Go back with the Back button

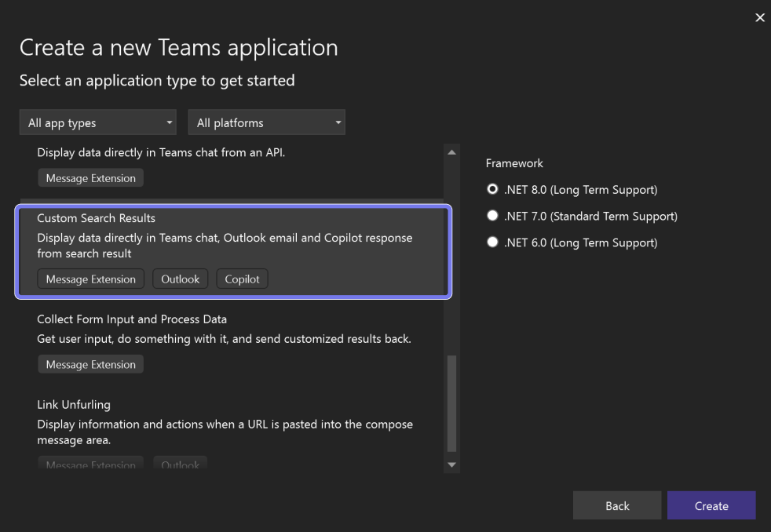tap(617, 506)
